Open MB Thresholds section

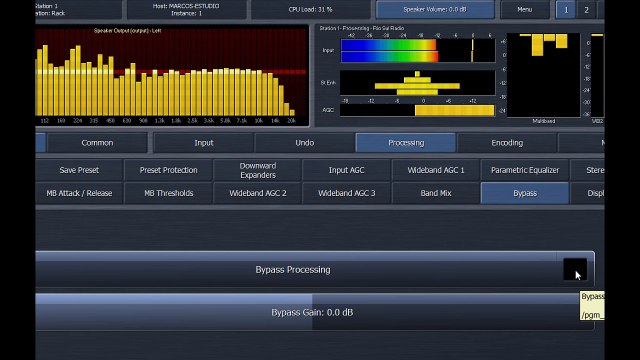coord(168,193)
